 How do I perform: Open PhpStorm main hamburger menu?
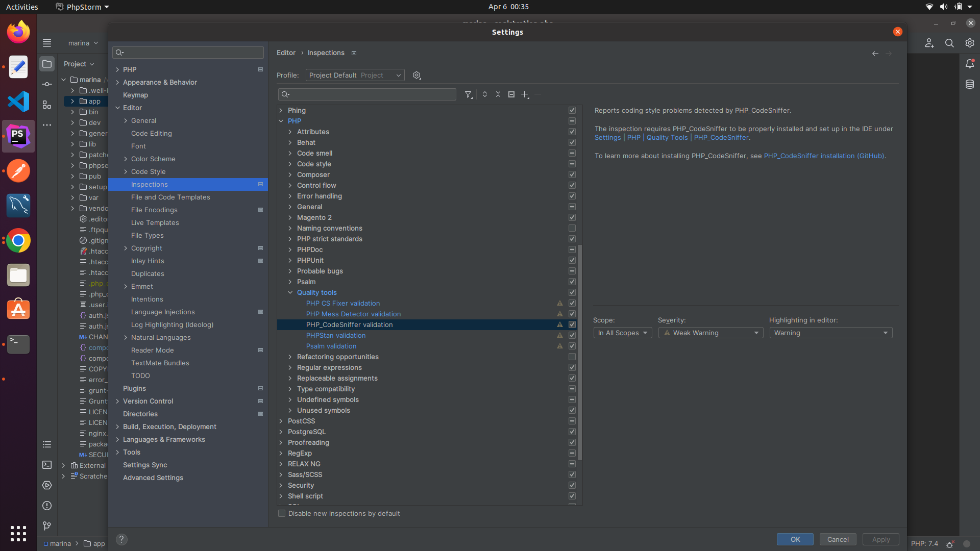point(47,43)
